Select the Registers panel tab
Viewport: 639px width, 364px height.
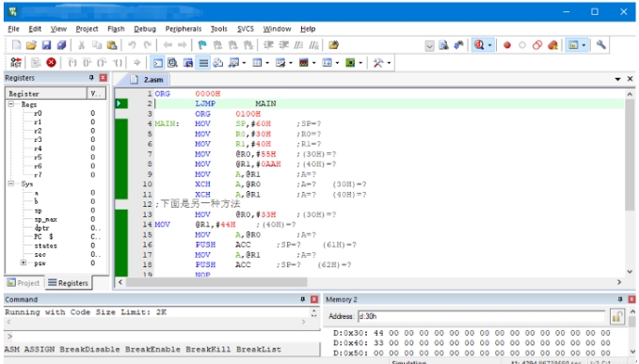point(68,283)
